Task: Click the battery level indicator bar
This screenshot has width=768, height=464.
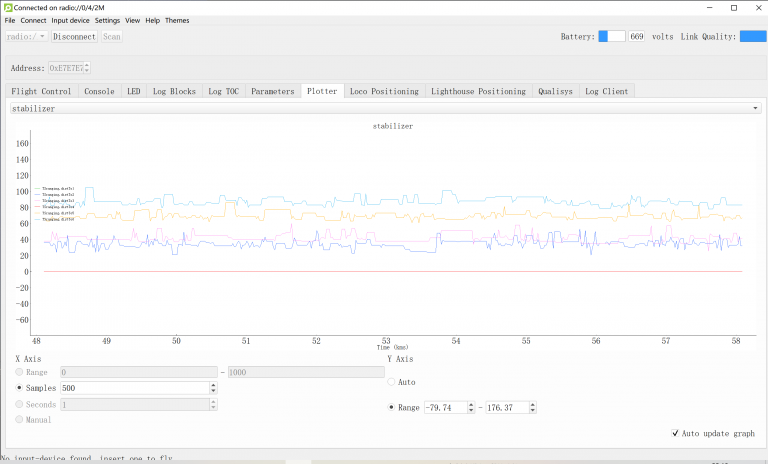Action: pos(611,36)
